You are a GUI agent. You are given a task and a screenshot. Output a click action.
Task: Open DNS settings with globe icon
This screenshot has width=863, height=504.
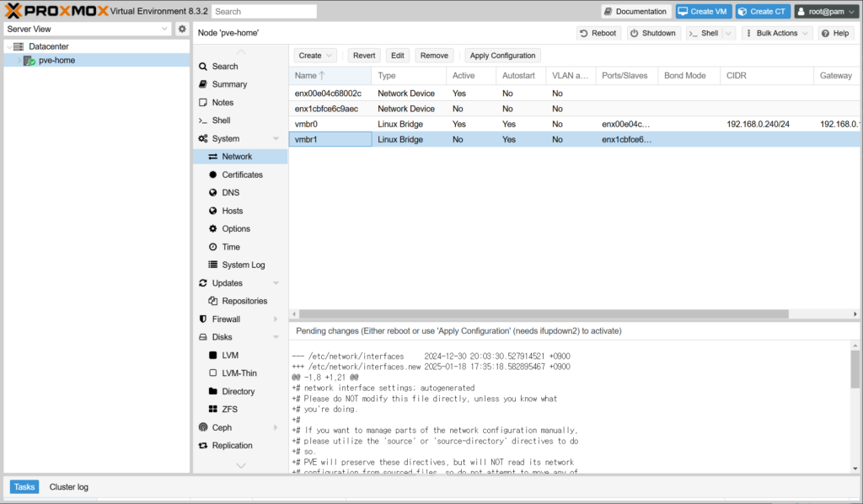tap(214, 193)
